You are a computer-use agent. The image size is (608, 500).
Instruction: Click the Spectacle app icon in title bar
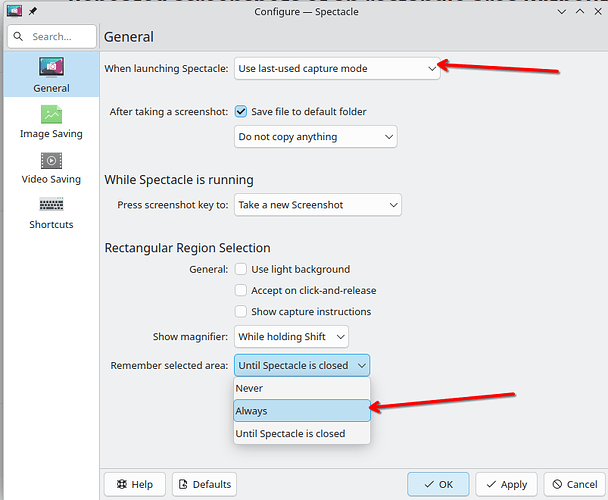click(14, 11)
